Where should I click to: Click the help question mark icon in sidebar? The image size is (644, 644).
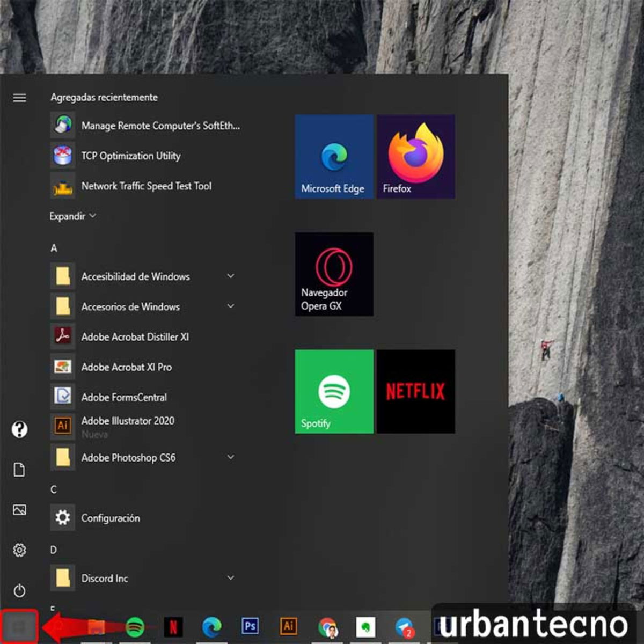tap(20, 429)
